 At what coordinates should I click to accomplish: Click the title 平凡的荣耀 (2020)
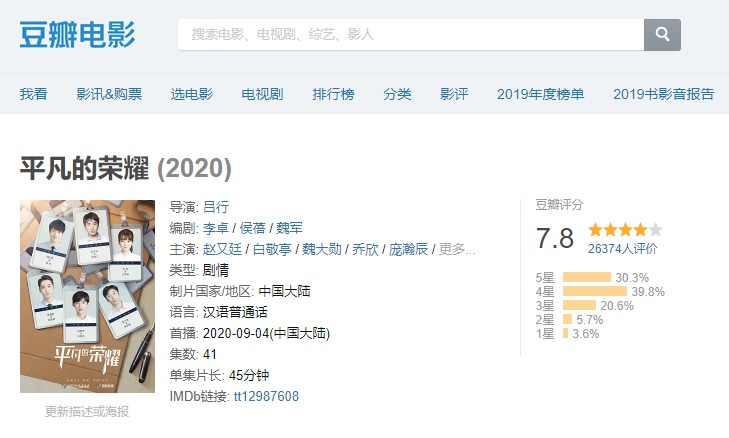[x=126, y=168]
